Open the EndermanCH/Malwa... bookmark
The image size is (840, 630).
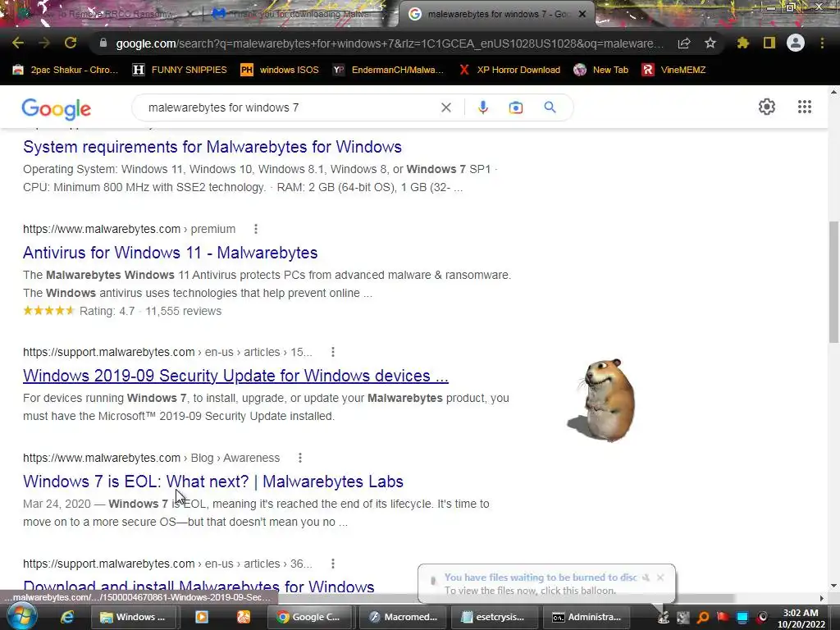click(x=388, y=70)
